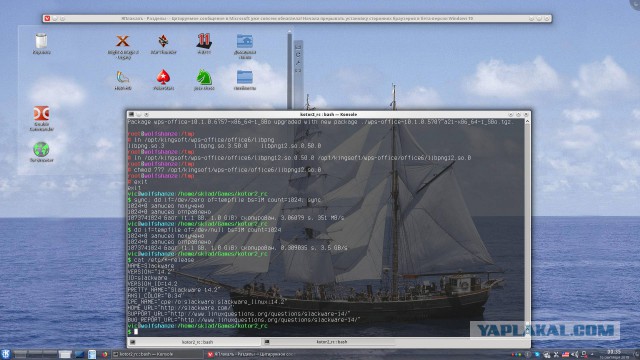Click the Konsole icon in terminal title bar
Viewport: 640px width, 360px height.
coord(131,115)
